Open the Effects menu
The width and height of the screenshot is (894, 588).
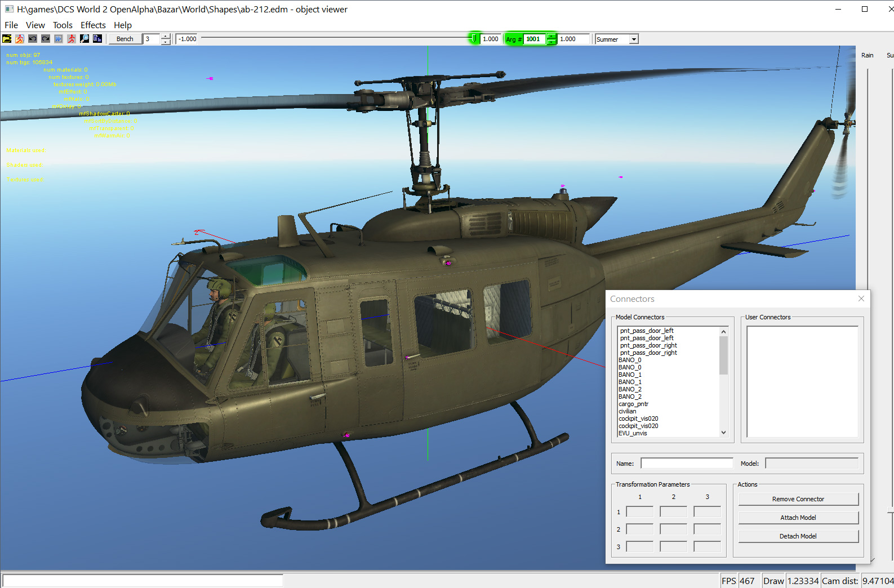click(x=93, y=25)
